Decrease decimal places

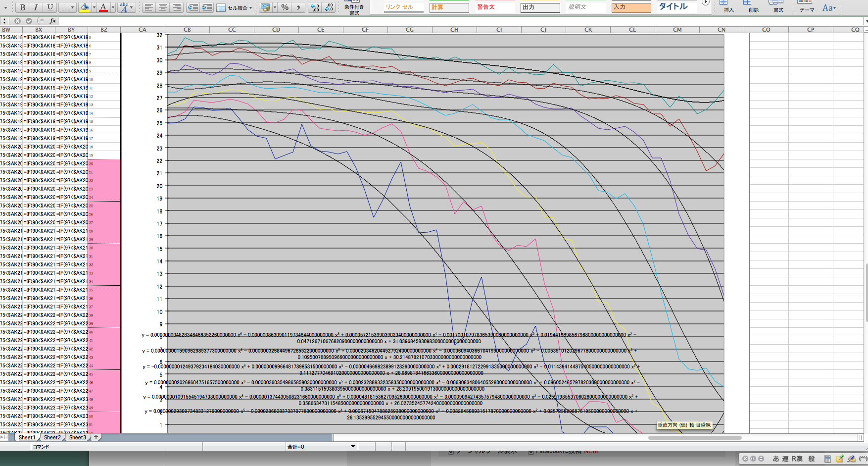pyautogui.click(x=329, y=7)
